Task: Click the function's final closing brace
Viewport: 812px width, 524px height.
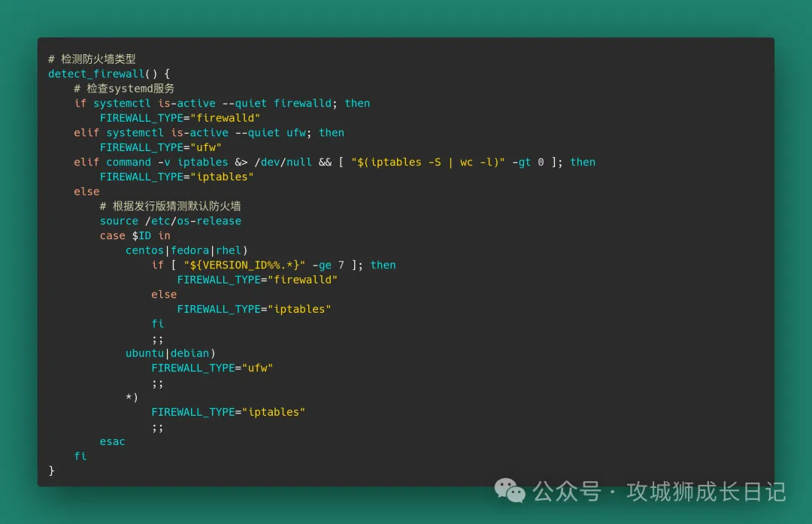Action: (52, 471)
